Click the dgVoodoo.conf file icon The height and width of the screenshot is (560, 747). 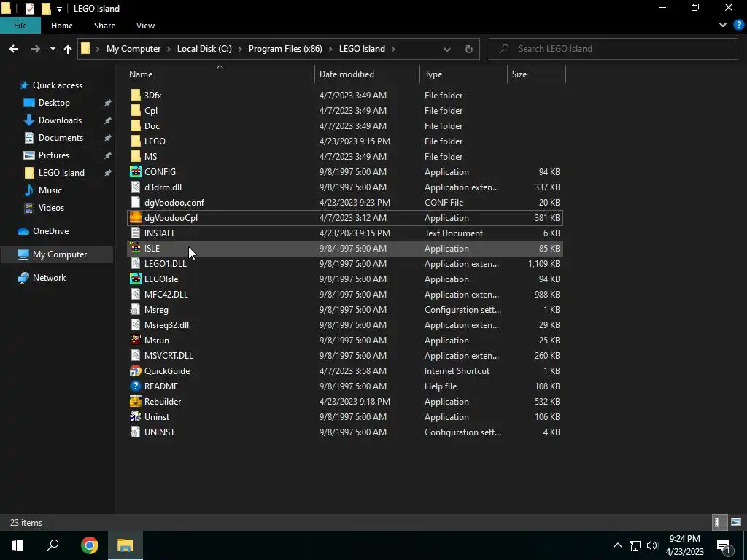tap(136, 203)
